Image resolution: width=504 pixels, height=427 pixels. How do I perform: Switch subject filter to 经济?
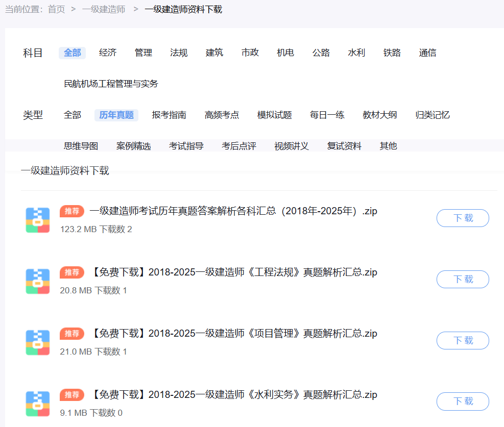[108, 53]
